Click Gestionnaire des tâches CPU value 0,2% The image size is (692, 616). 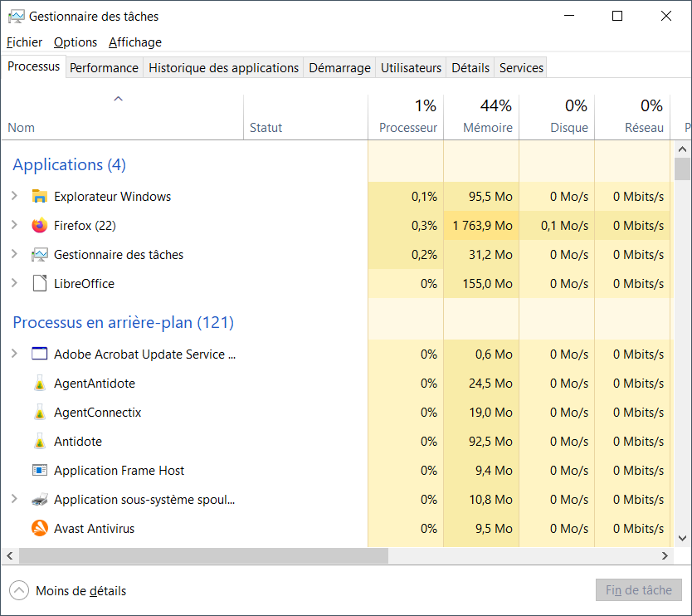424,255
